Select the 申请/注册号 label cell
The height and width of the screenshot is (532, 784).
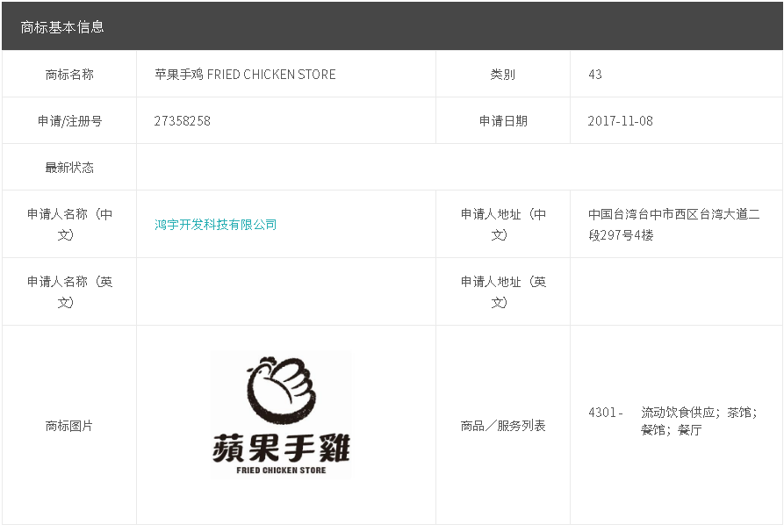coord(69,121)
